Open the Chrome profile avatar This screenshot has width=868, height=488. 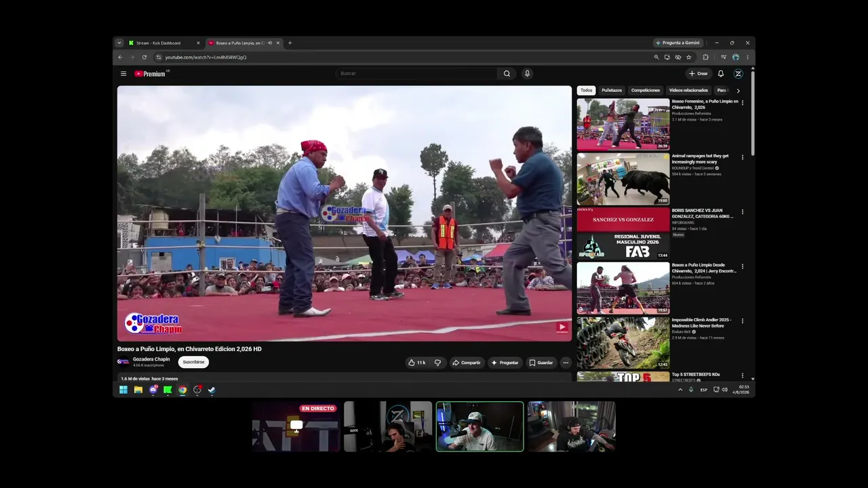[x=736, y=57]
